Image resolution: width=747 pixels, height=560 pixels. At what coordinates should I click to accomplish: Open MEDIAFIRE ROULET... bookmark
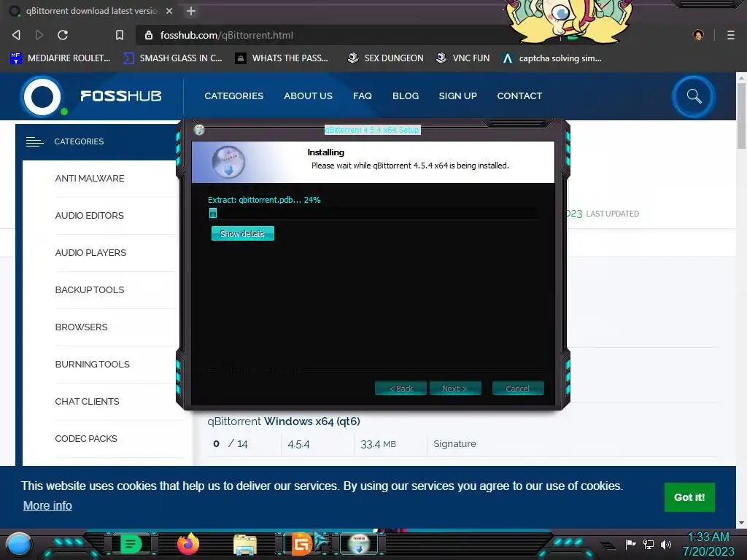pos(61,58)
